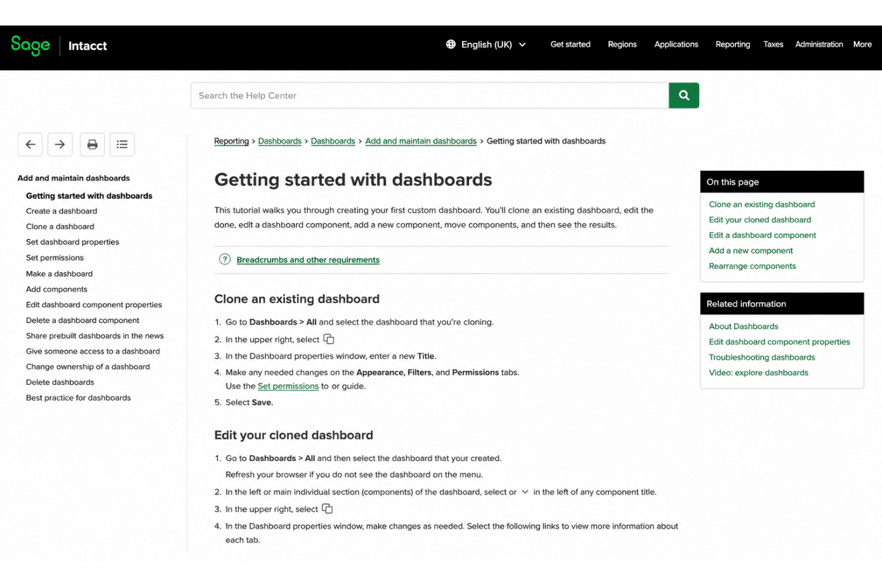Select Change ownership of a dashboard
This screenshot has width=882, height=588.
(x=88, y=367)
